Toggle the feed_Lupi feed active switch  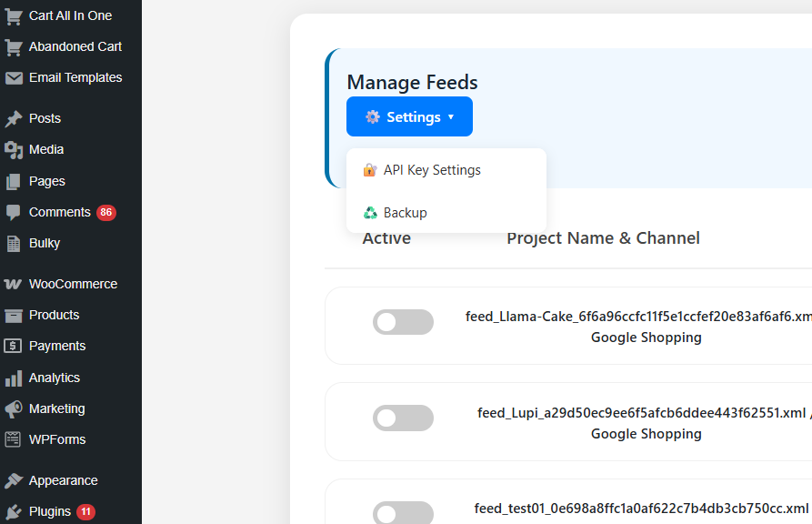[403, 418]
